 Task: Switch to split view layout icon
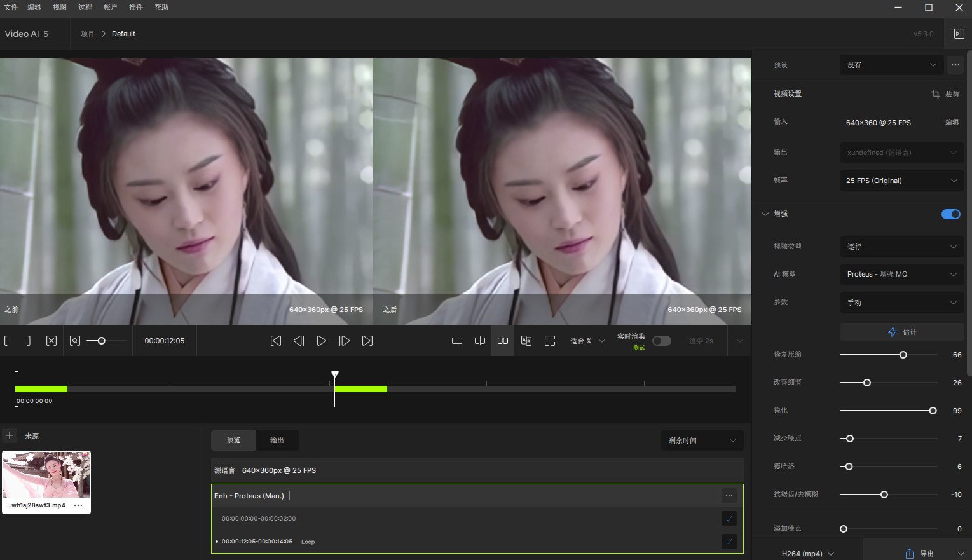point(480,341)
